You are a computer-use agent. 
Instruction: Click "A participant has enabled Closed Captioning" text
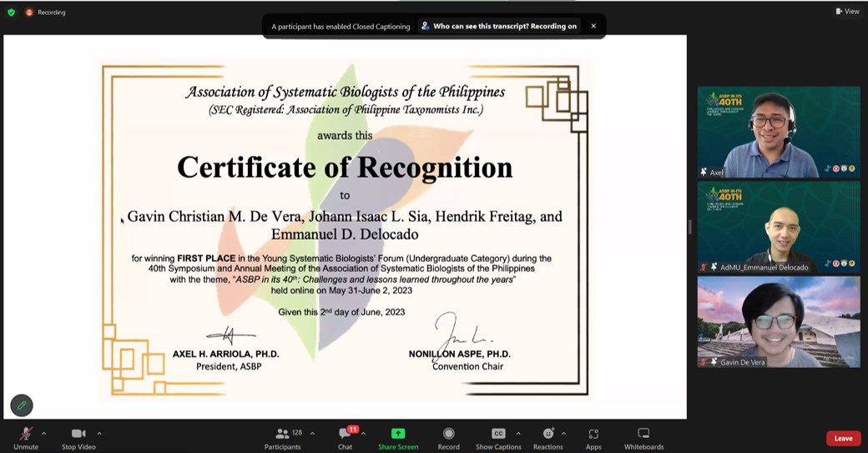point(341,26)
